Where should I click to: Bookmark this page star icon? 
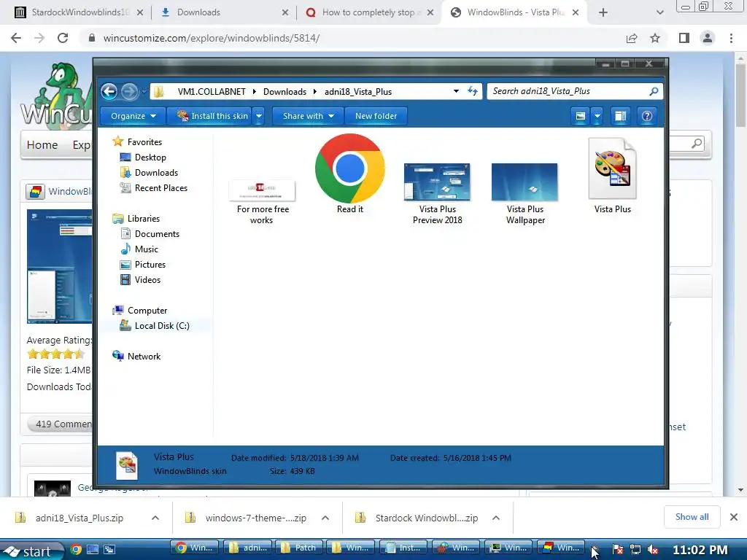coord(655,38)
